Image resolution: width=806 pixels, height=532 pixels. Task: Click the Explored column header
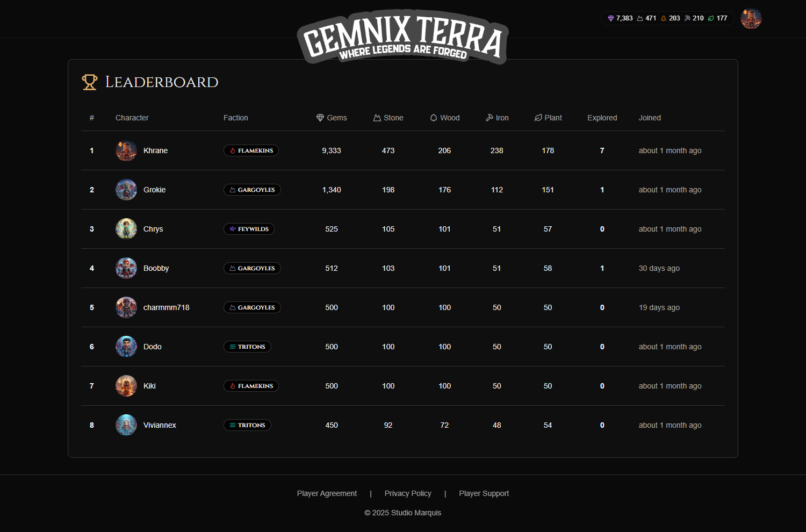coord(602,118)
